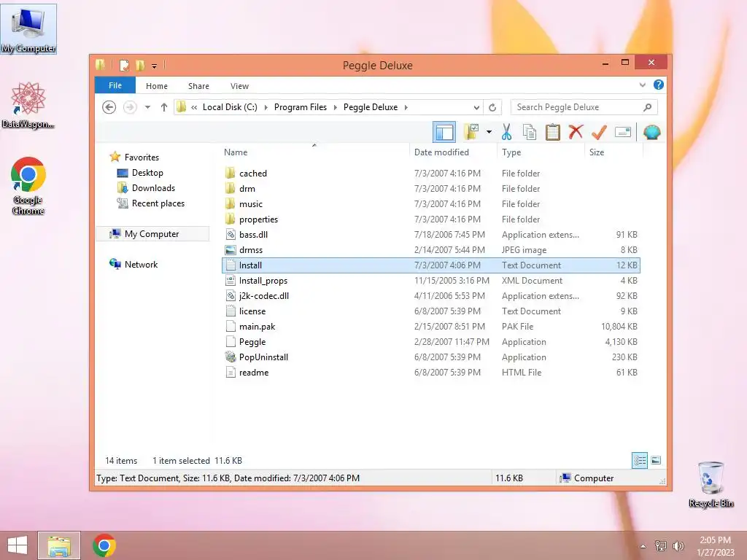Expand the breadcrumb overflow chevrons
Screen dimensions: 747x560
194,108
